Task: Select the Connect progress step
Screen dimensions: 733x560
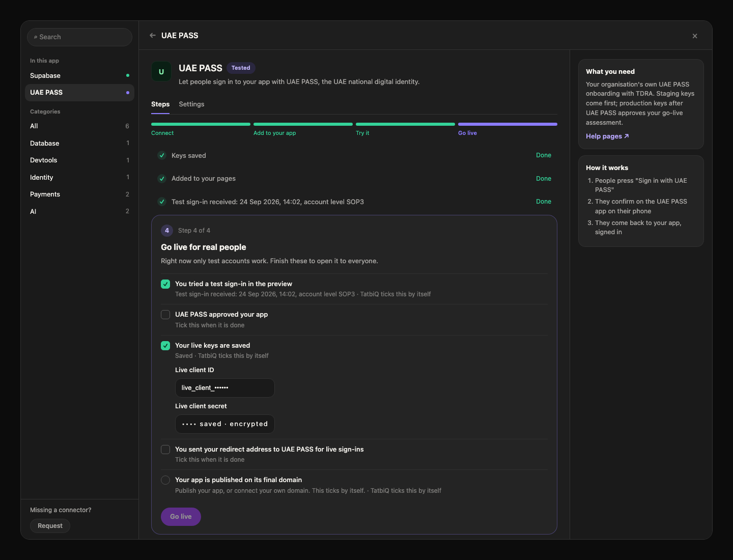Action: pyautogui.click(x=201, y=129)
